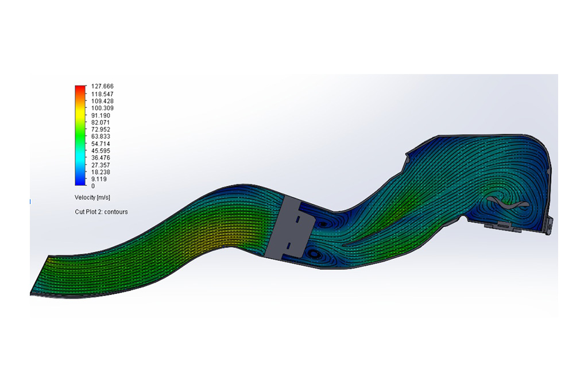Select the 127.666 maximum legend value
The width and height of the screenshot is (588, 392).
(x=102, y=87)
